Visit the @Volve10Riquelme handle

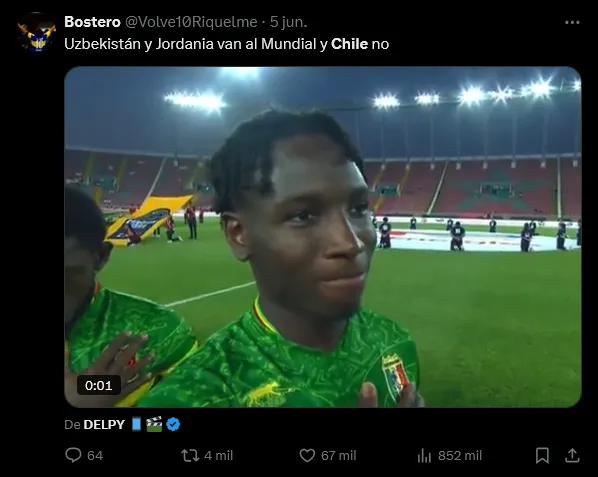pyautogui.click(x=191, y=22)
